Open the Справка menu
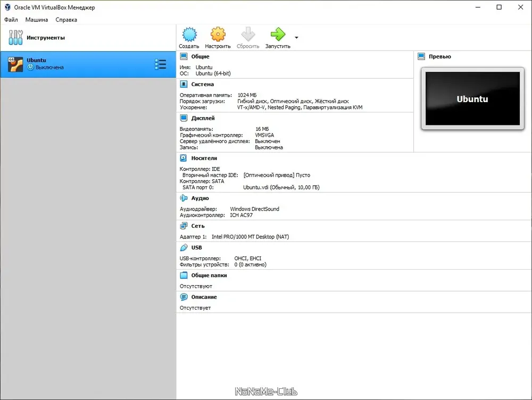The width and height of the screenshot is (532, 400). tap(66, 20)
